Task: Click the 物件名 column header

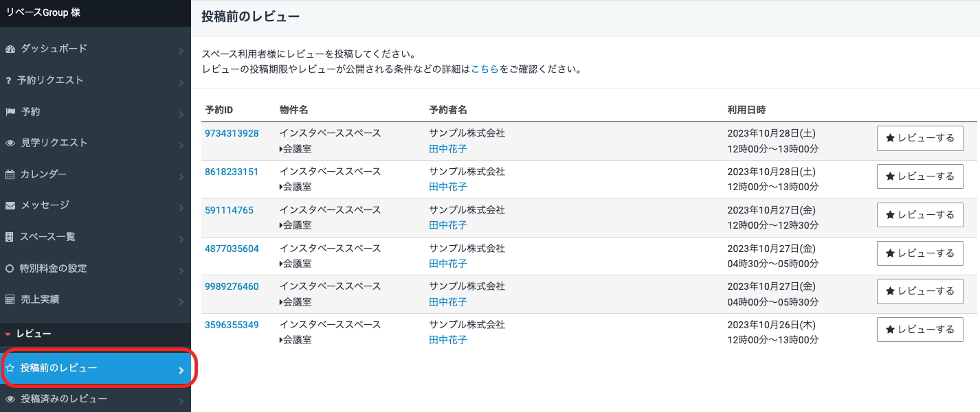Action: point(293,110)
